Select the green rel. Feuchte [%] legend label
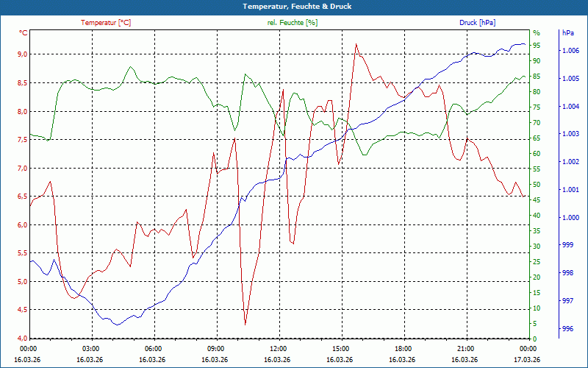Screen dimensions: 588x368 [292, 23]
